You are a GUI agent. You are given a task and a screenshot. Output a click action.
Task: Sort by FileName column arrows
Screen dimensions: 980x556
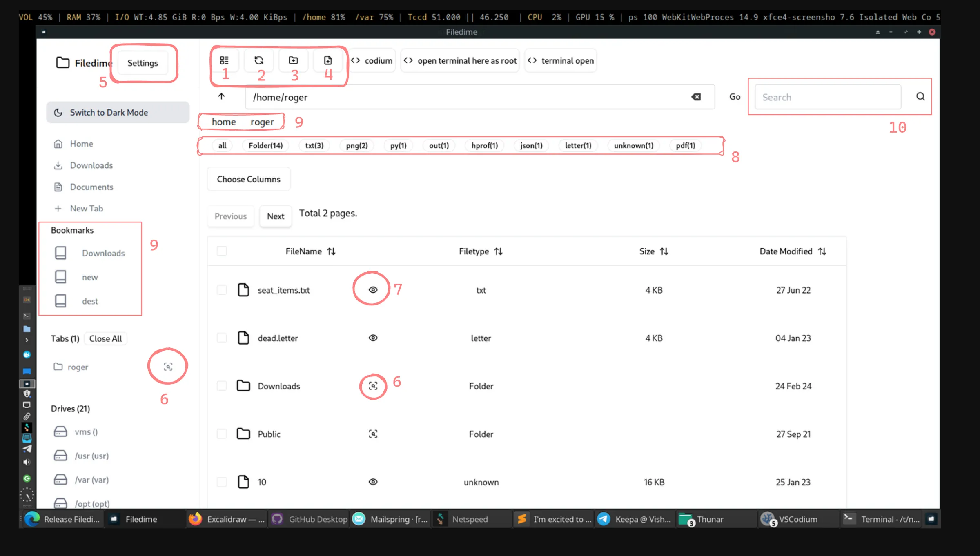331,251
